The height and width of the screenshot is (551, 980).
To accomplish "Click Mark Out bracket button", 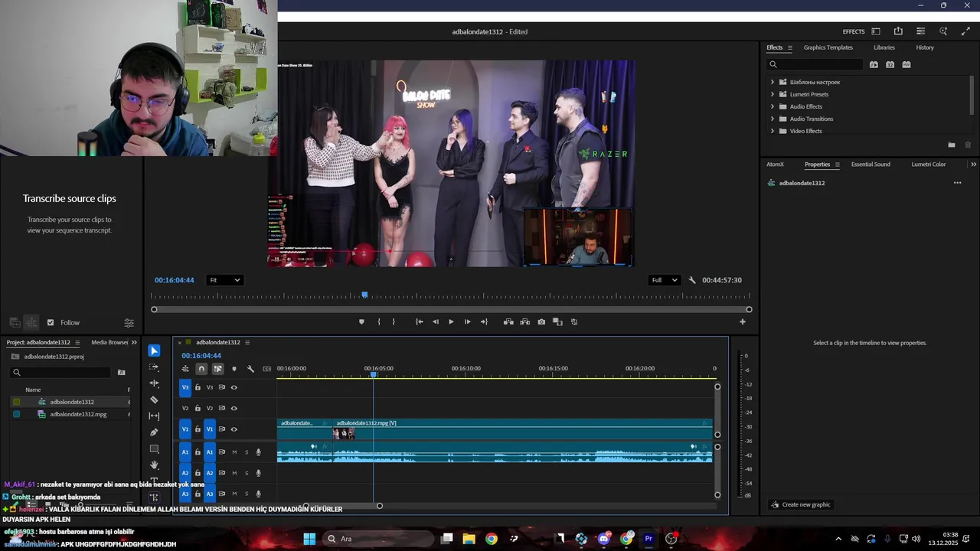I will (x=394, y=321).
